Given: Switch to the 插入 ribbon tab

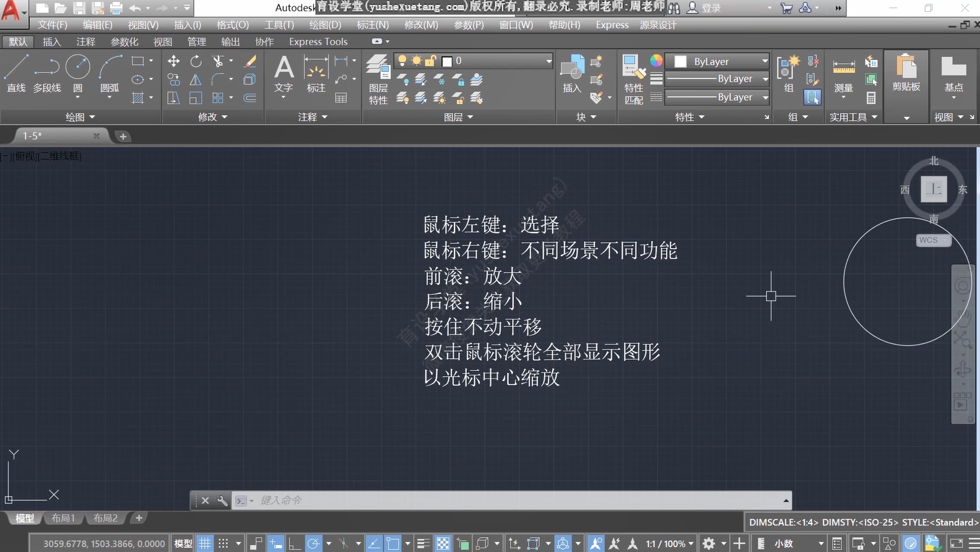Looking at the screenshot, I should tap(52, 41).
